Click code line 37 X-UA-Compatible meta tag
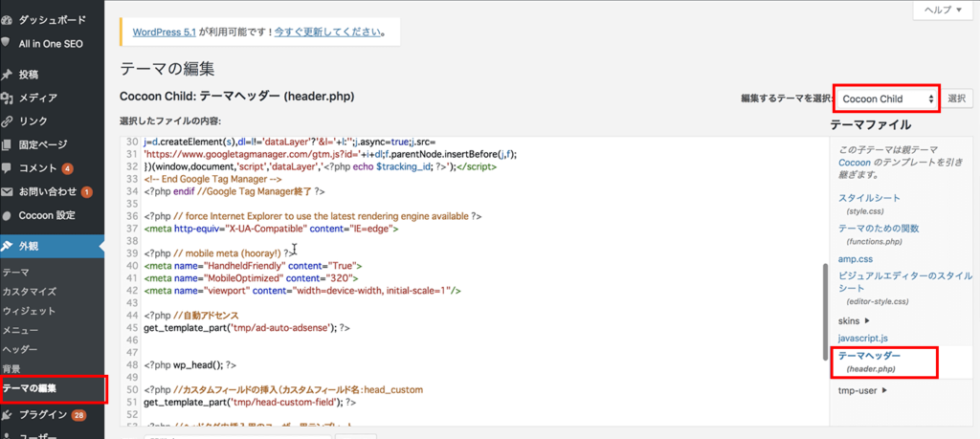 click(271, 229)
